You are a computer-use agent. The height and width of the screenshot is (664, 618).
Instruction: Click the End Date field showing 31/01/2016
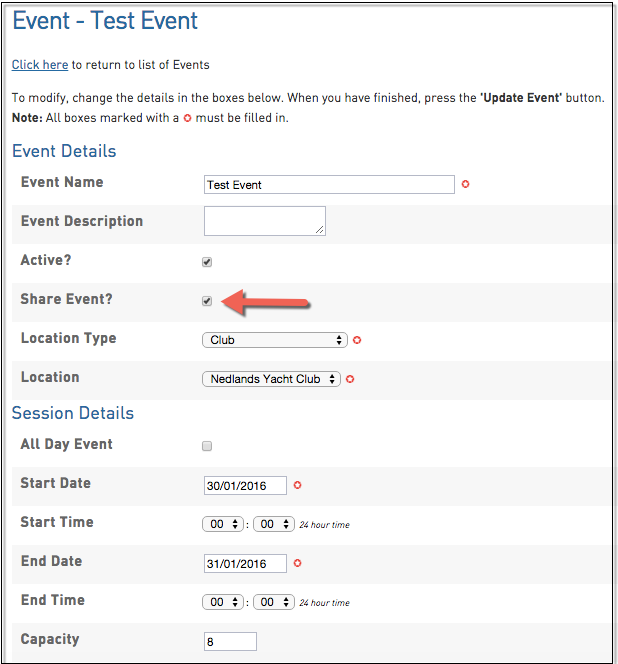[x=245, y=563]
